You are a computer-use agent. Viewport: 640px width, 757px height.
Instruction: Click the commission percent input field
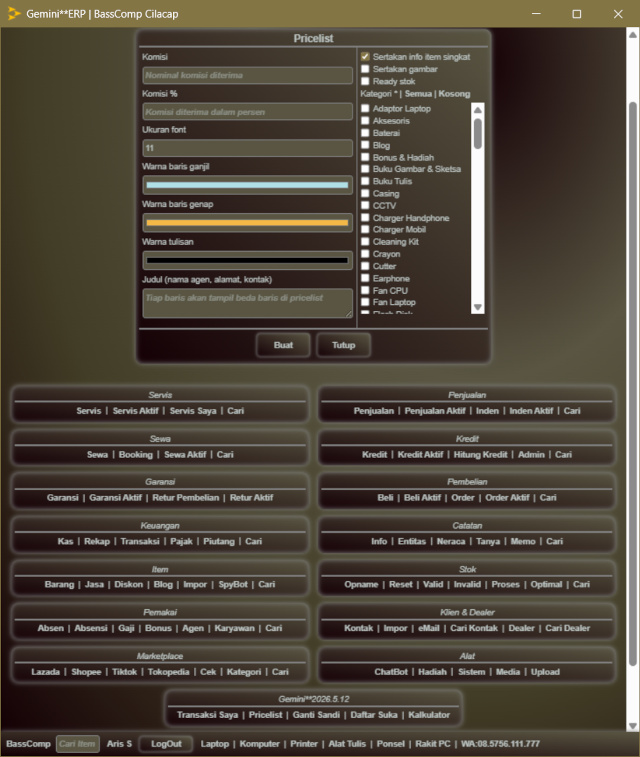coord(247,112)
